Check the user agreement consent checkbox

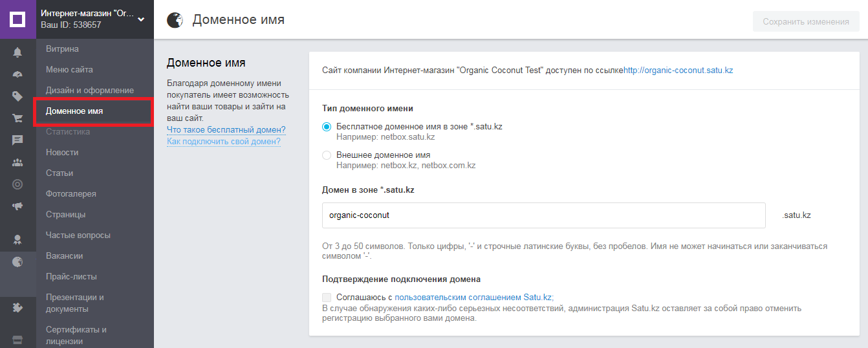click(x=327, y=298)
